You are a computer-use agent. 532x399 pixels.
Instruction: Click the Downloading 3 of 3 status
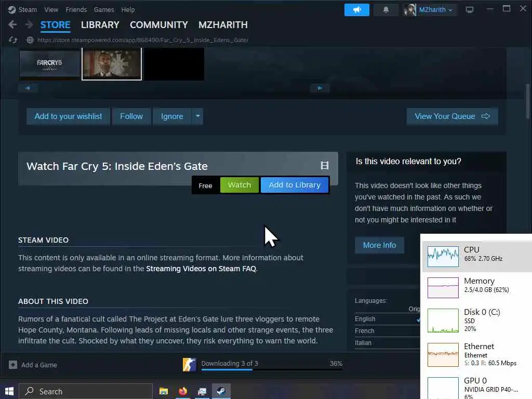pos(230,363)
